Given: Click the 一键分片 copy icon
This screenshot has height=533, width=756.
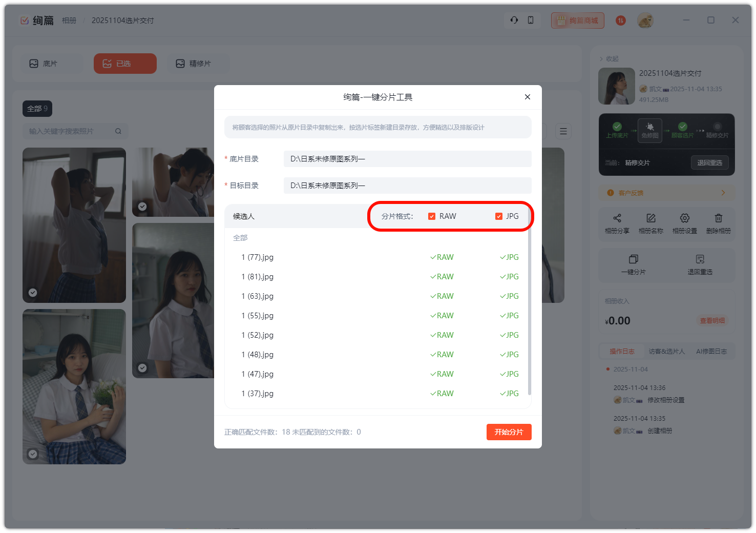Looking at the screenshot, I should 634,259.
